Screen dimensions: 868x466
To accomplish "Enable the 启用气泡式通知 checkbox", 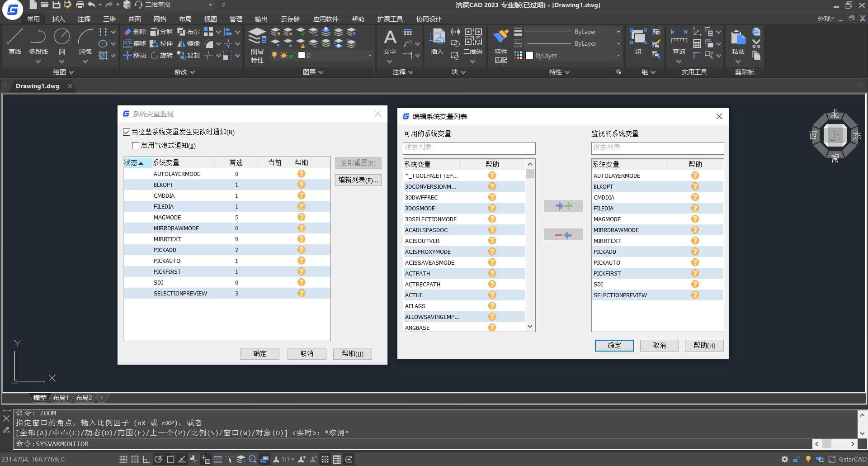I will tap(136, 146).
